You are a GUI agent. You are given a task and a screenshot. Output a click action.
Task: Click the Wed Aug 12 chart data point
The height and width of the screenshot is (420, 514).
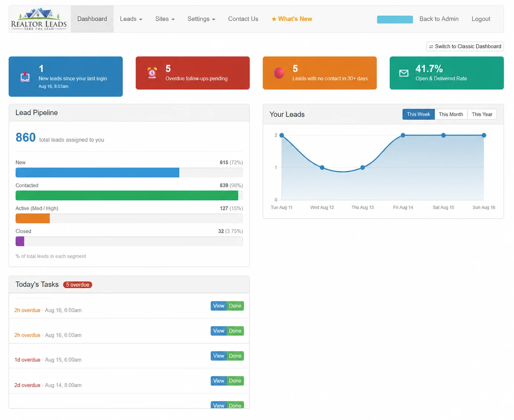click(x=322, y=168)
